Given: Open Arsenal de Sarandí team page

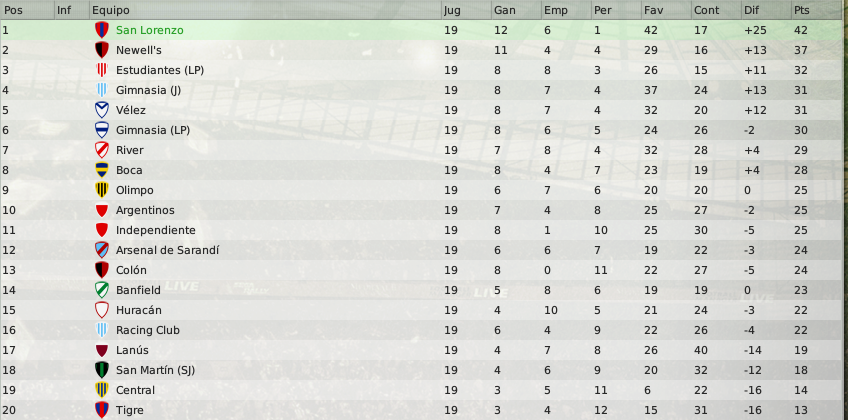Looking at the screenshot, I should click(168, 250).
